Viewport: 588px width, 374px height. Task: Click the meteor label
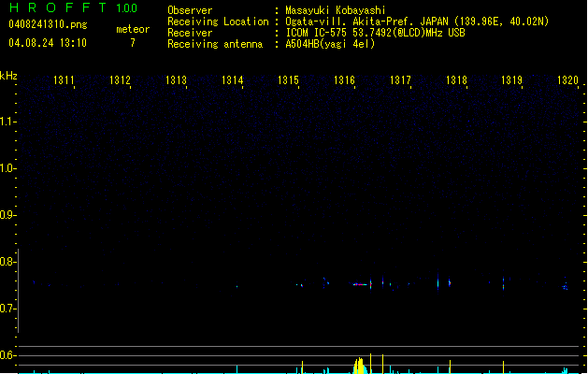pos(133,29)
